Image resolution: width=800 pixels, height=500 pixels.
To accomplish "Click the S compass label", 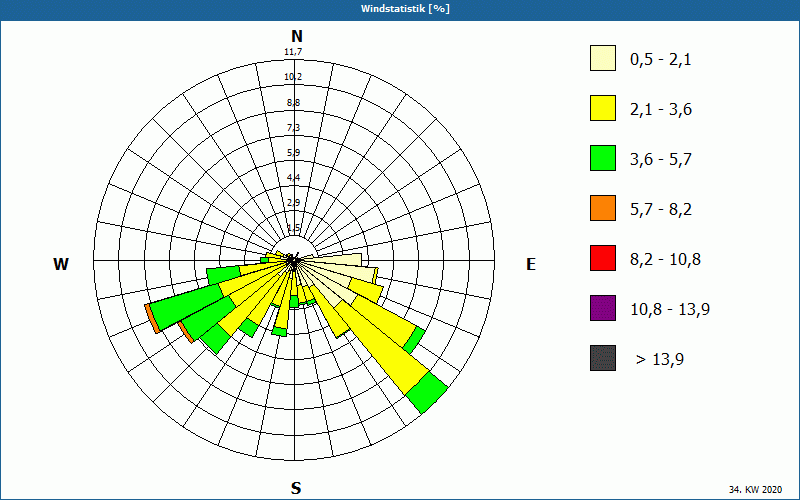I will coord(296,489).
